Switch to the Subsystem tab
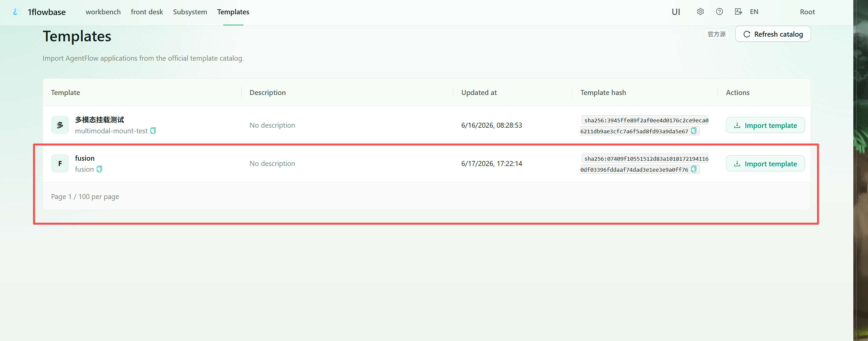868x341 pixels. click(x=190, y=12)
